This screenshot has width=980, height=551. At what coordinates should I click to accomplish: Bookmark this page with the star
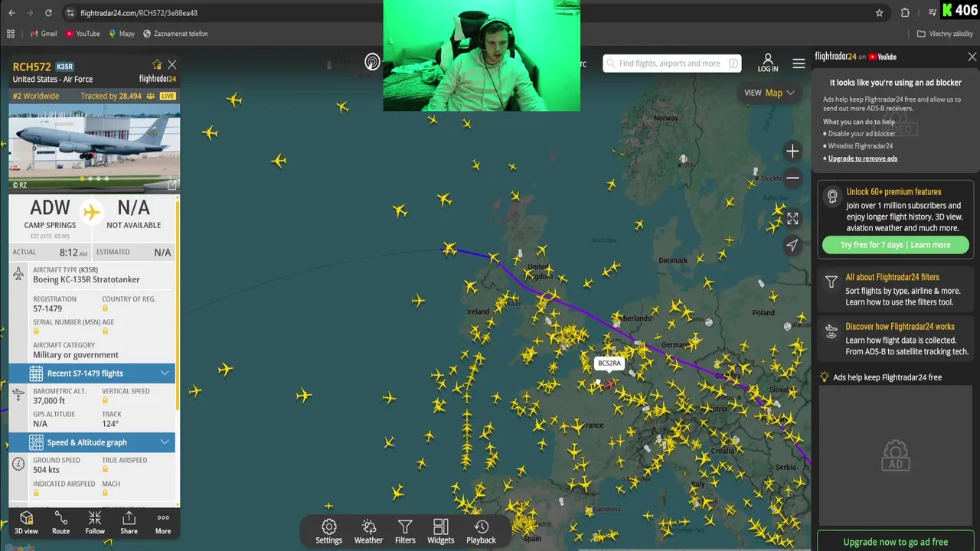click(880, 13)
